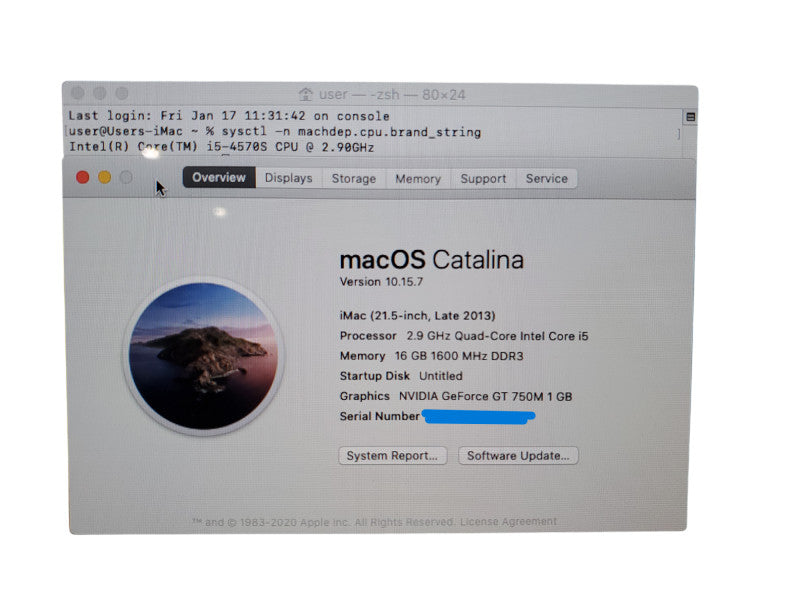Open the Displays tab
Image resolution: width=800 pixels, height=600 pixels.
point(289,178)
